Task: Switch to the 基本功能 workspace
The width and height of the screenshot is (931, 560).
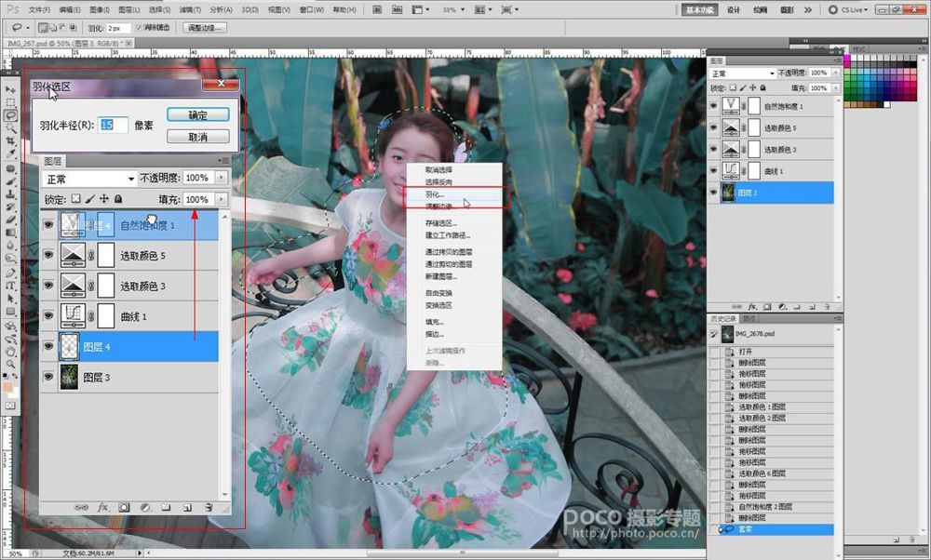Action: [699, 9]
